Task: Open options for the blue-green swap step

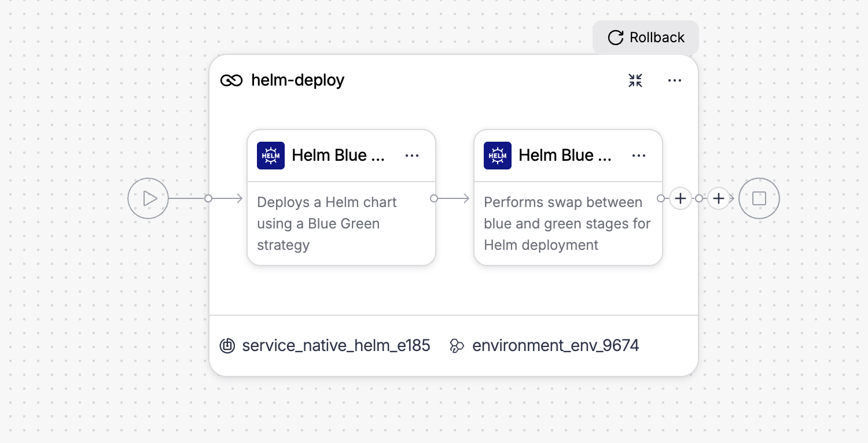Action: (639, 156)
